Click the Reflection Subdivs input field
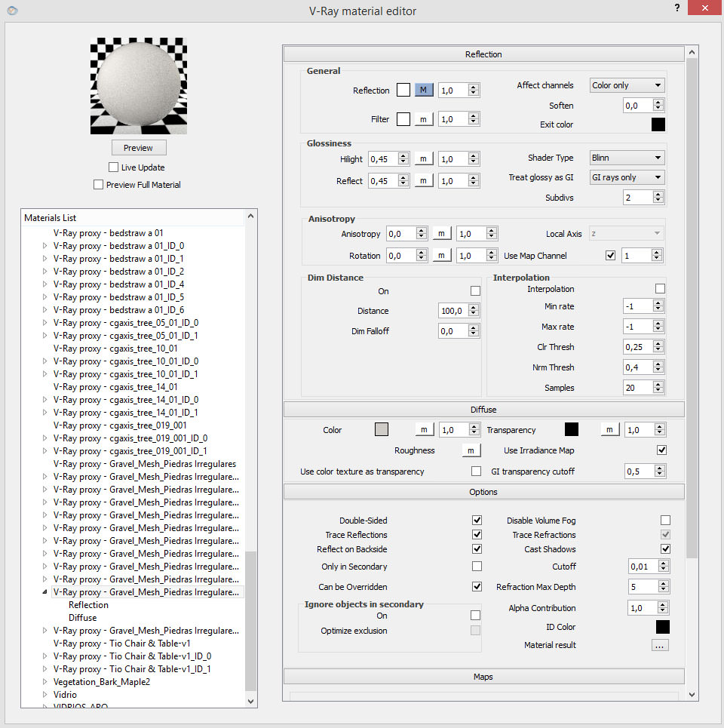This screenshot has width=724, height=728. [x=637, y=198]
